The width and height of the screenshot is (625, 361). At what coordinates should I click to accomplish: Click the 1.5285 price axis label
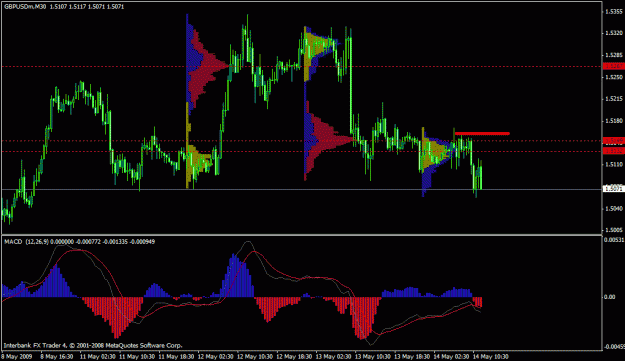tap(614, 55)
